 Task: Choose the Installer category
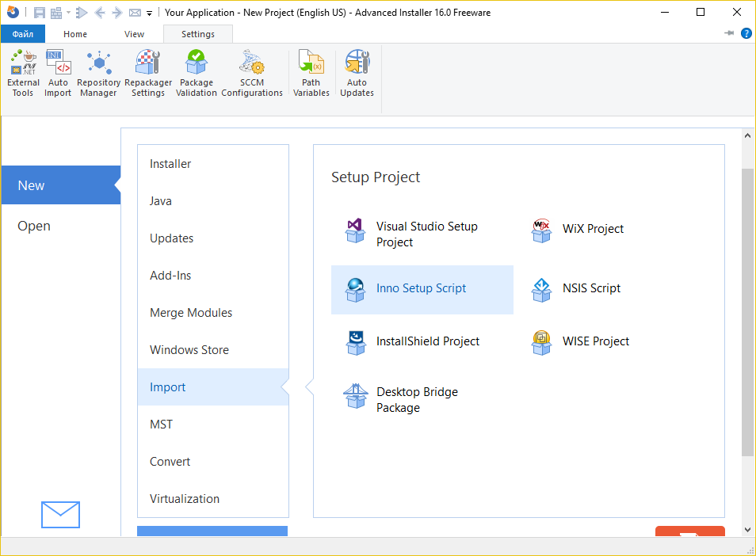[213, 164]
